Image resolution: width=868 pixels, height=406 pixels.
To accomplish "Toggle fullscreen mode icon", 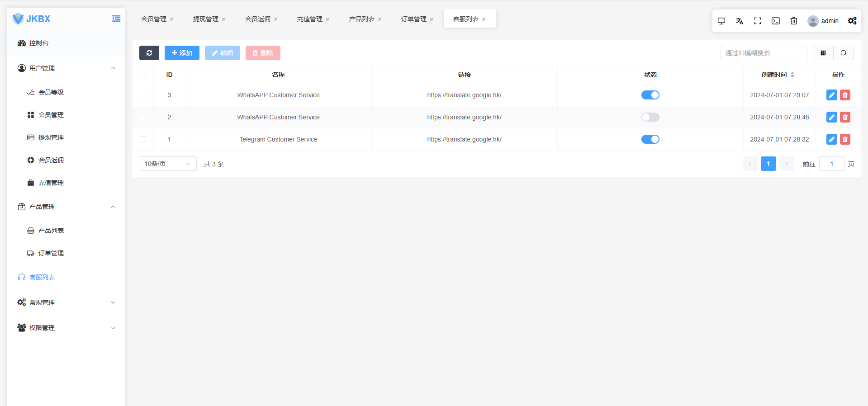I will point(758,21).
